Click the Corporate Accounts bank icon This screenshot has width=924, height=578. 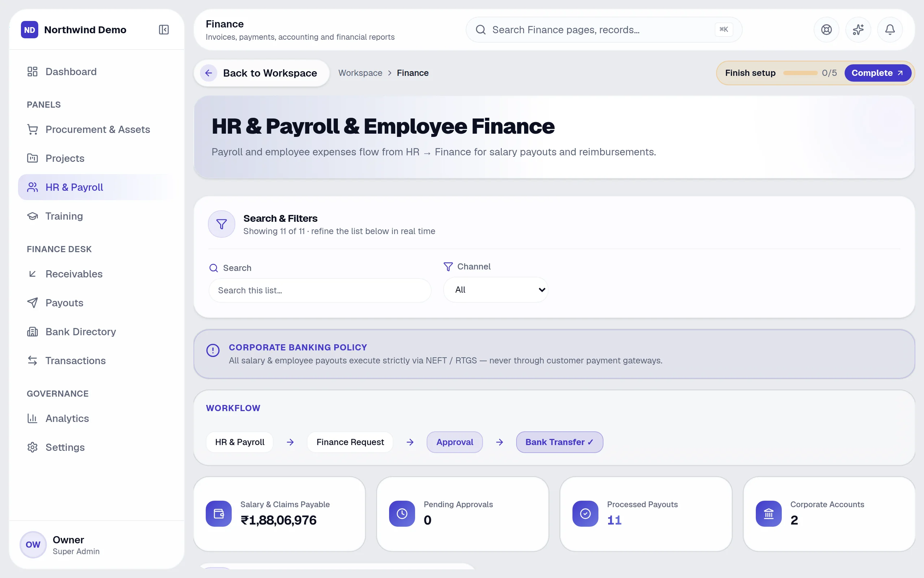[768, 513]
